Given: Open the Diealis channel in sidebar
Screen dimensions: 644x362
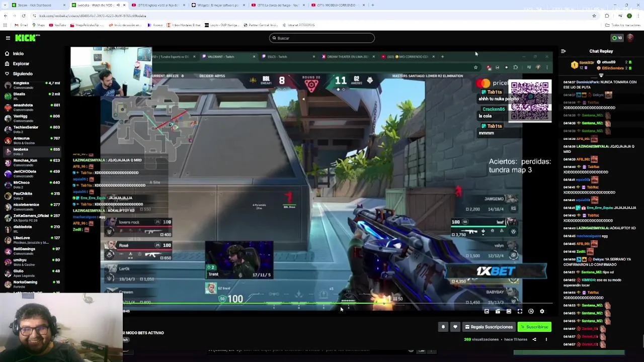Looking at the screenshot, I should (31, 96).
